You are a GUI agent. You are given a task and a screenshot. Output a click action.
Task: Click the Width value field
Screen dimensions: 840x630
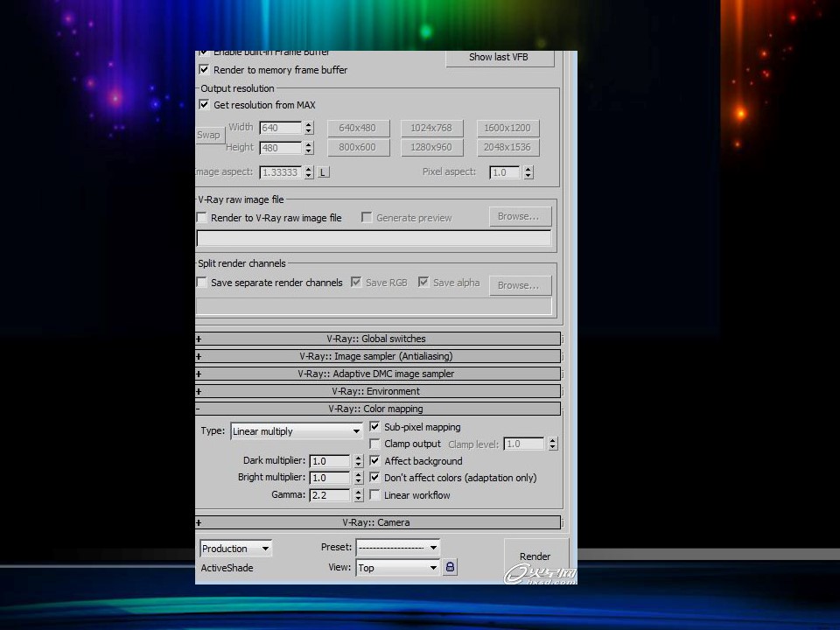(281, 128)
